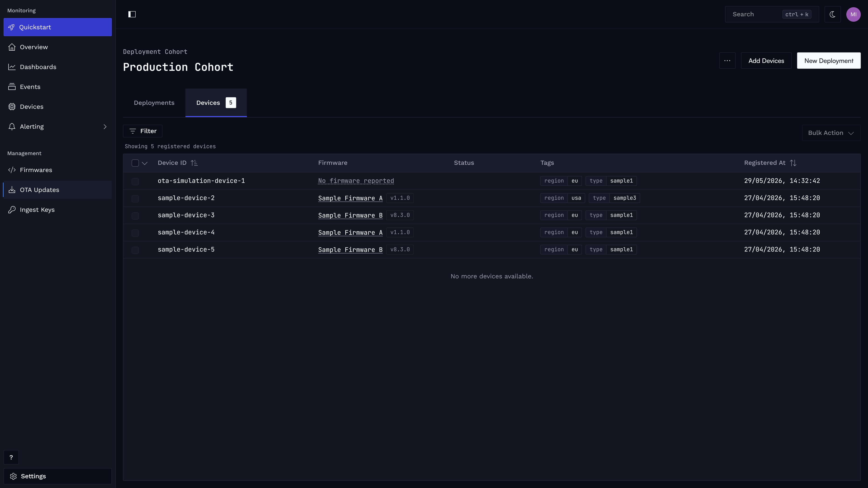Click the New Deployment button

(x=829, y=61)
